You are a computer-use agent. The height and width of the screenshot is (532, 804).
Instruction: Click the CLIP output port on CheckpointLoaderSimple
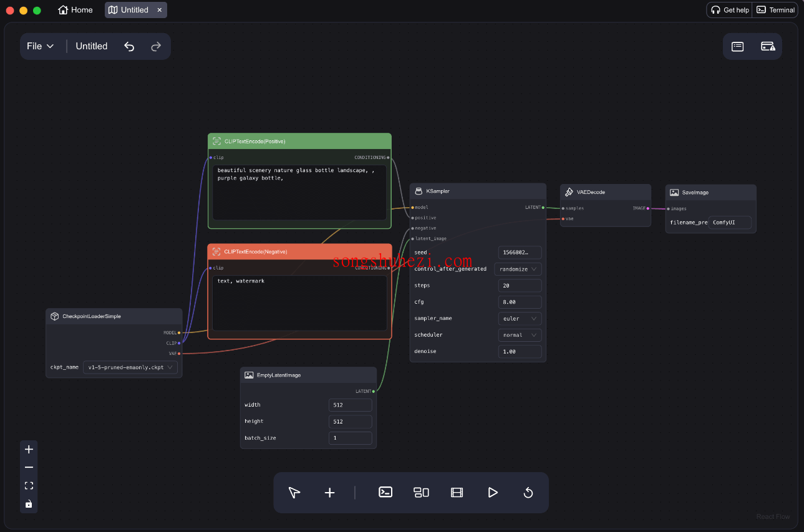pyautogui.click(x=179, y=343)
